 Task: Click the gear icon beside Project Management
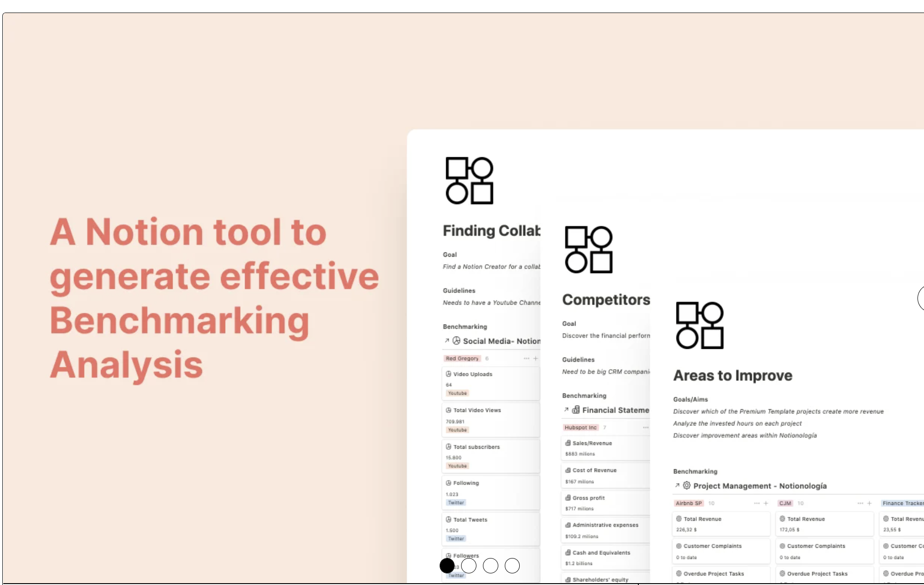[x=687, y=485]
